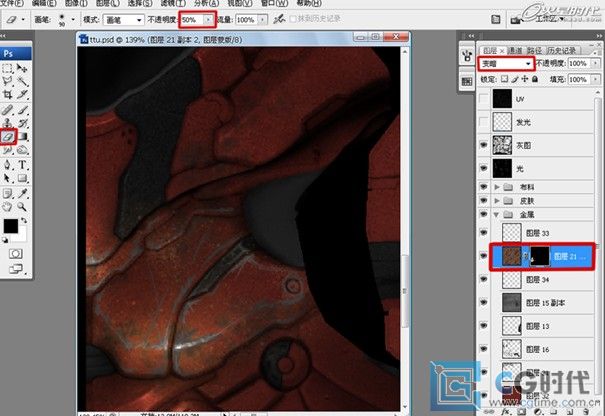Hide layer 图层 34
The width and height of the screenshot is (605, 416).
tap(483, 279)
